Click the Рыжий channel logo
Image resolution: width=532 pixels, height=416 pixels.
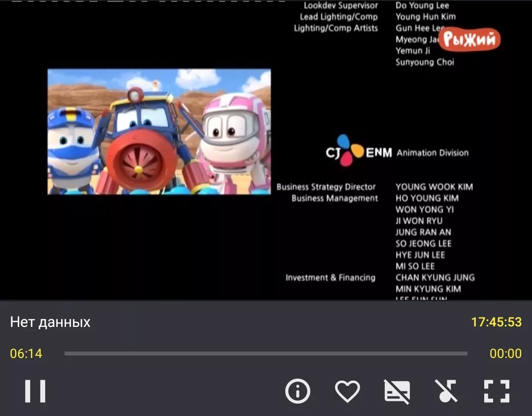tap(469, 40)
